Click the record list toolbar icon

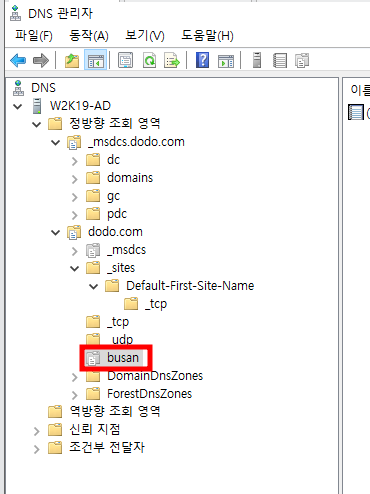[x=280, y=60]
